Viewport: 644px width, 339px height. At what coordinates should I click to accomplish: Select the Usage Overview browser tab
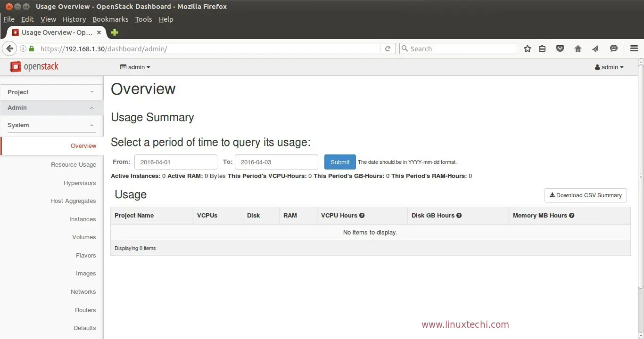coord(57,32)
